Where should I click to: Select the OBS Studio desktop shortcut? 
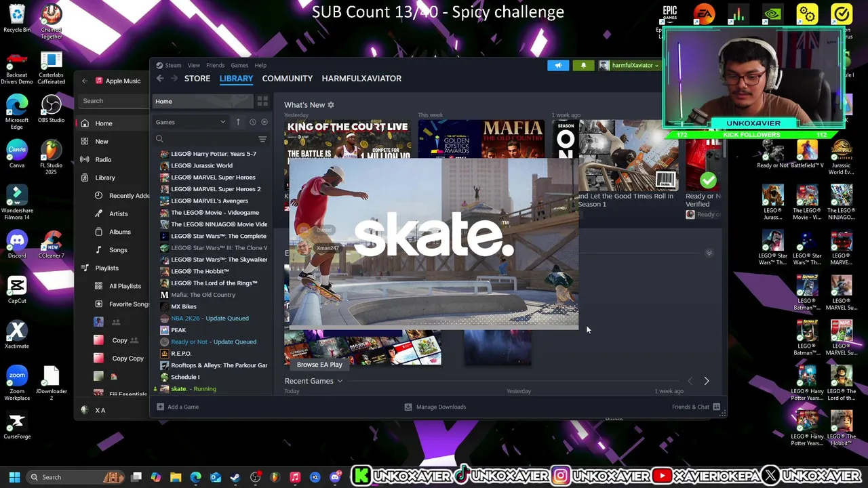[x=52, y=108]
